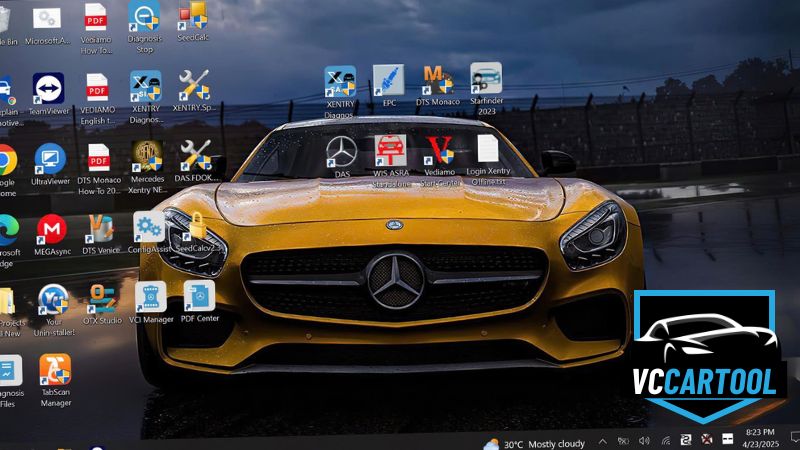This screenshot has width=800, height=450.
Task: Select the XENTRY.Sp... wrench tool icon
Action: tap(194, 91)
